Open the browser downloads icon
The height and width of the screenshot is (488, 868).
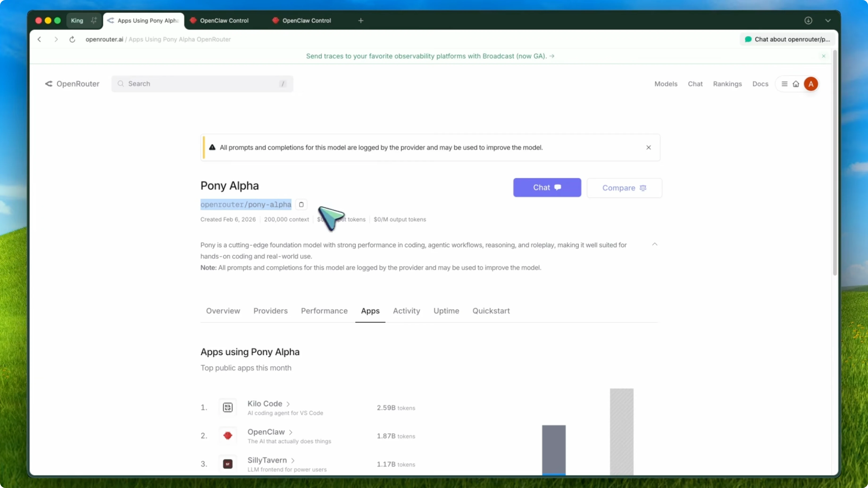(x=809, y=20)
